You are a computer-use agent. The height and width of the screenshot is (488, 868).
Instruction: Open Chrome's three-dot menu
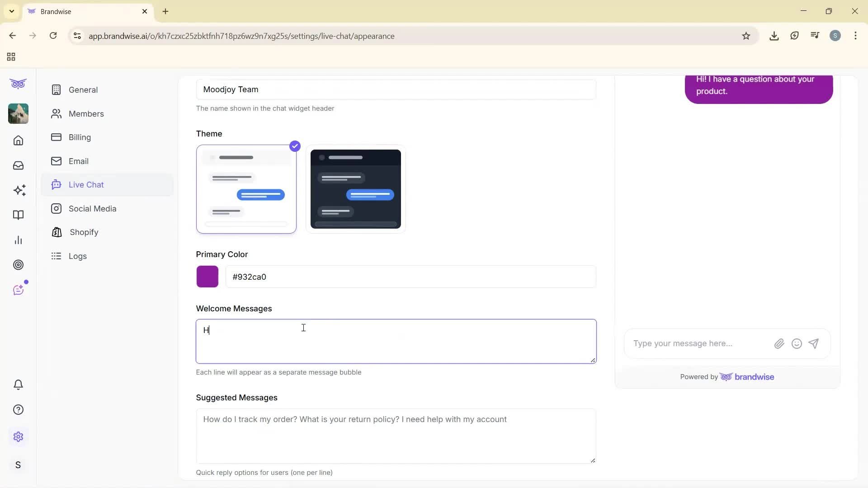[856, 36]
